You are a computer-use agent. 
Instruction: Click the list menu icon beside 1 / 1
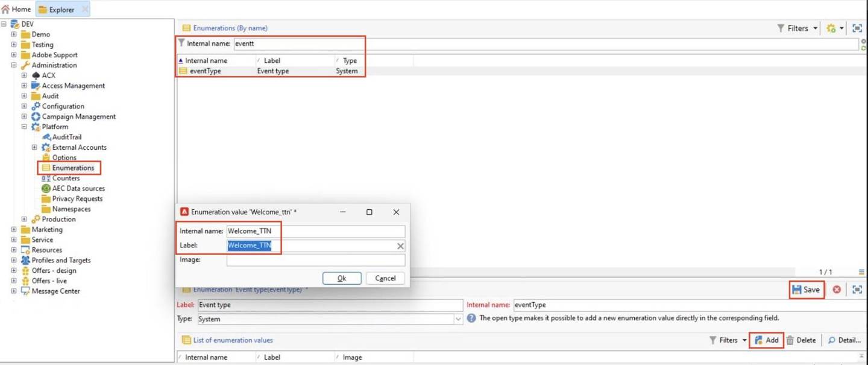[x=861, y=272]
